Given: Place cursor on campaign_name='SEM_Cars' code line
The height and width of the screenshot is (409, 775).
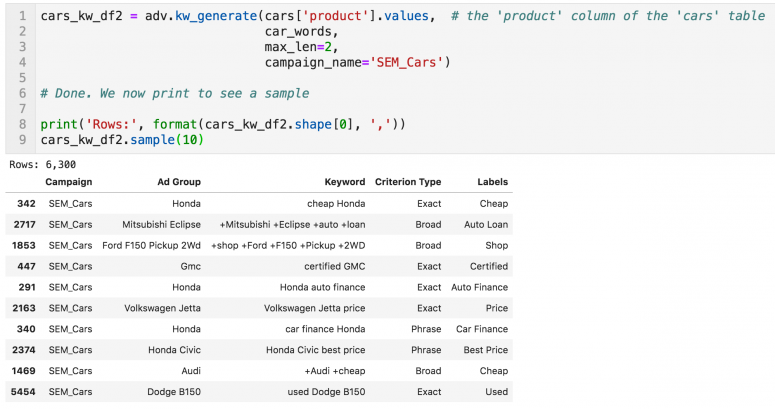Looking at the screenshot, I should [x=357, y=62].
